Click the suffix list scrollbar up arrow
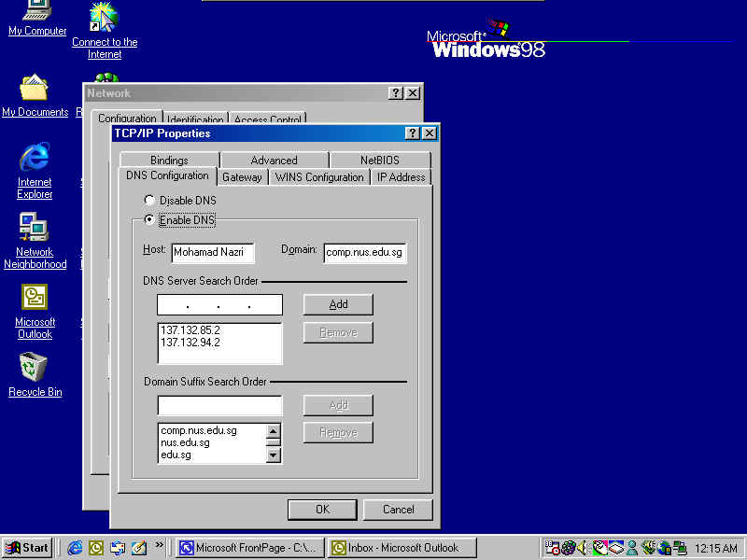Viewport: 747px width, 560px height. tap(273, 431)
